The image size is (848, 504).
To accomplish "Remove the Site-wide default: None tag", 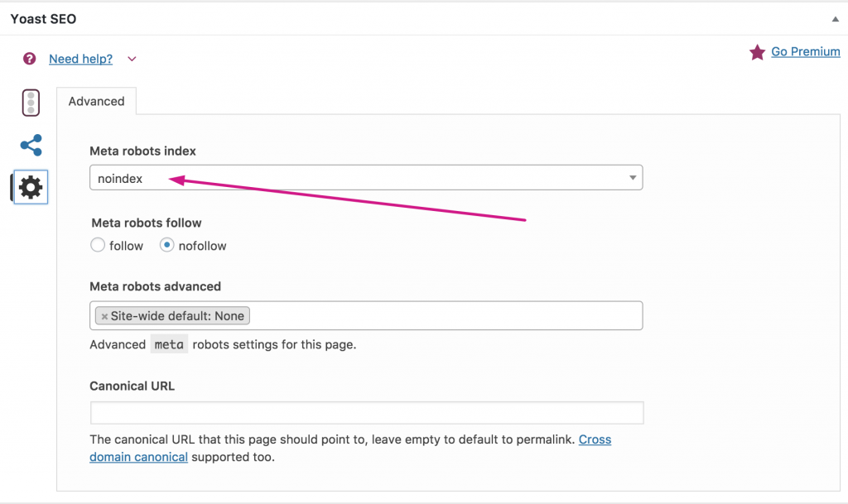I will [x=104, y=316].
